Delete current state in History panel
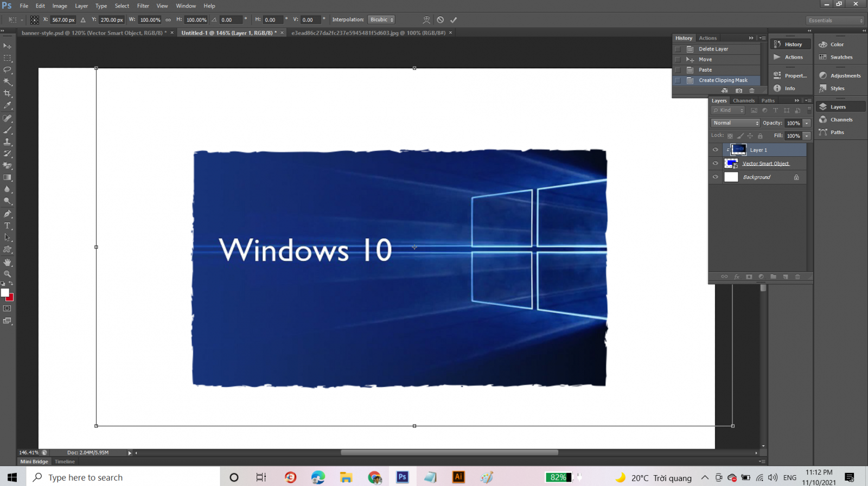 [752, 91]
